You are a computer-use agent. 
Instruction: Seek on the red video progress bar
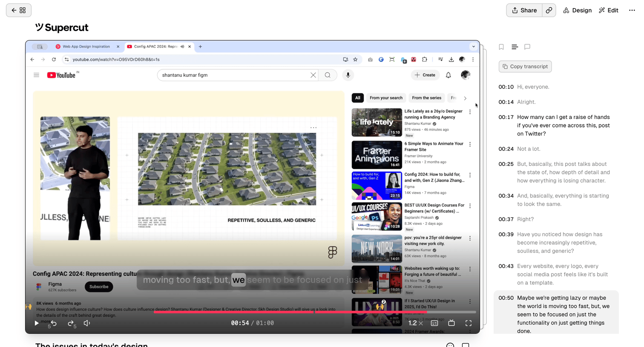(x=315, y=312)
